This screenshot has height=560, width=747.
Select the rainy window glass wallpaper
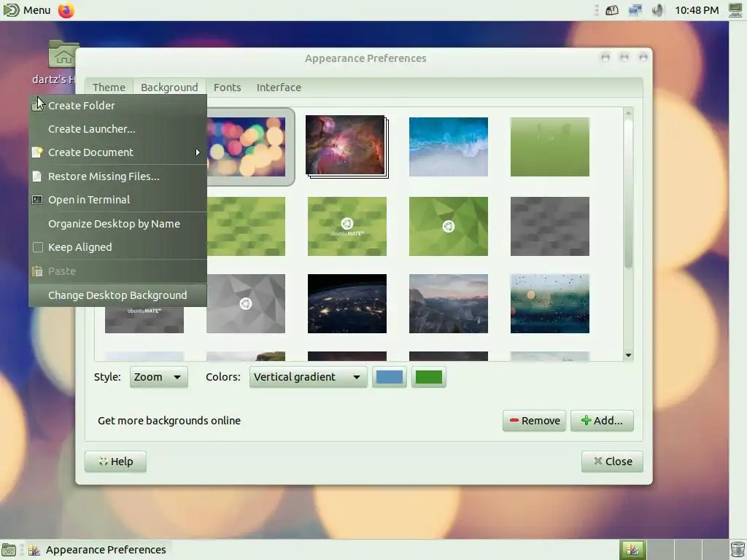(x=550, y=303)
